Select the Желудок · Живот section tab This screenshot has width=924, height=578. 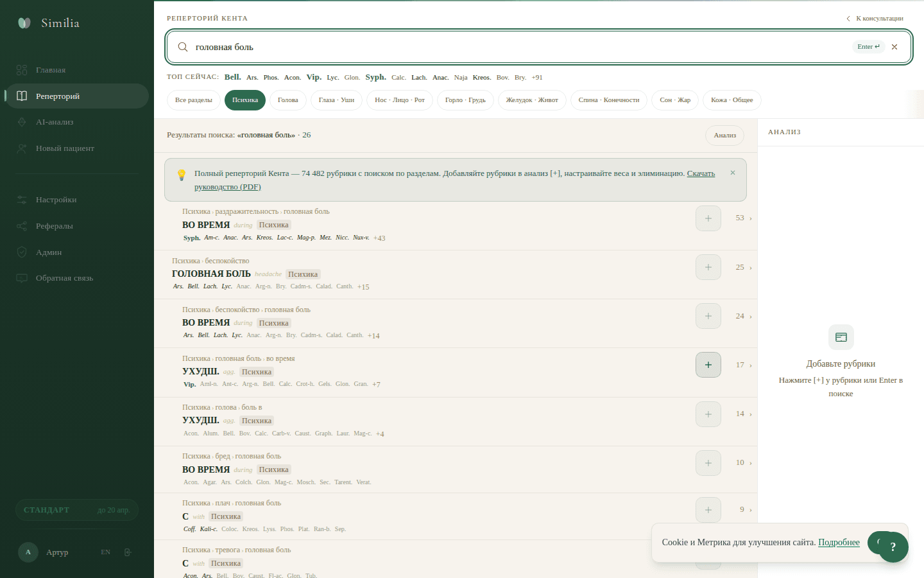[x=531, y=100]
